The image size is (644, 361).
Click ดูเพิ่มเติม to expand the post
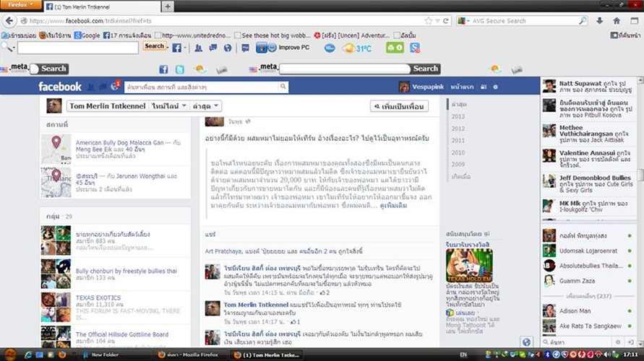pyautogui.click(x=393, y=206)
